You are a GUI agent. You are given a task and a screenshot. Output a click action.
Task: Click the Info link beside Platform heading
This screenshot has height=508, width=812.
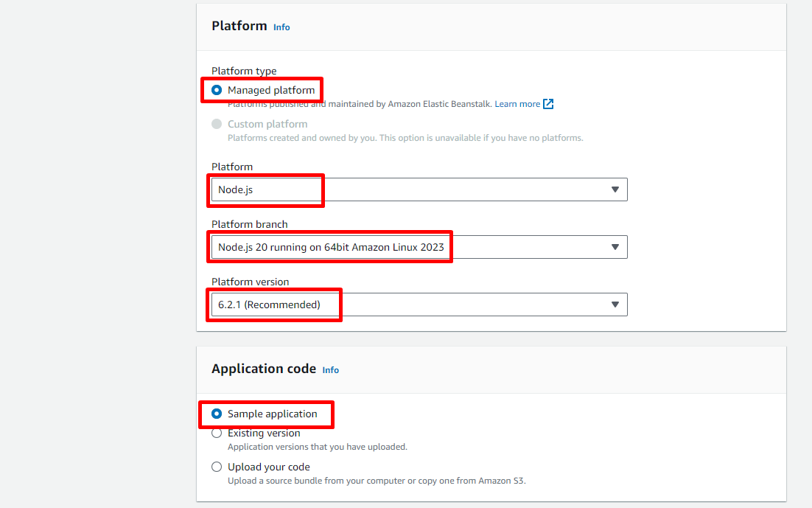click(281, 27)
